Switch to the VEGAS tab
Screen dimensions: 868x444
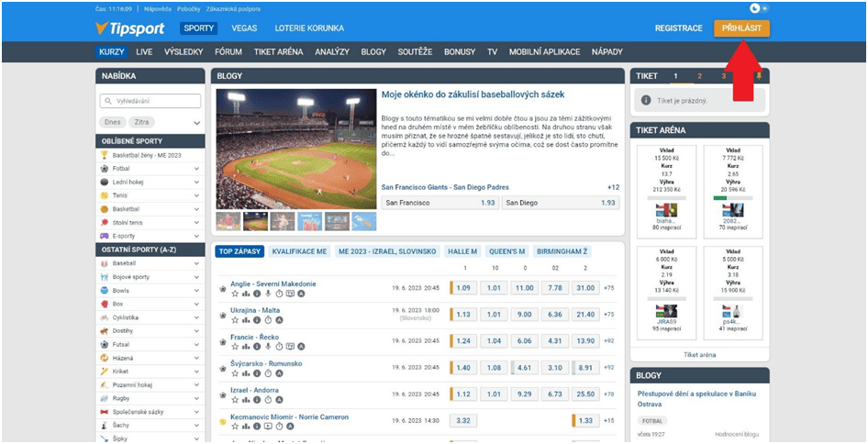pyautogui.click(x=244, y=28)
